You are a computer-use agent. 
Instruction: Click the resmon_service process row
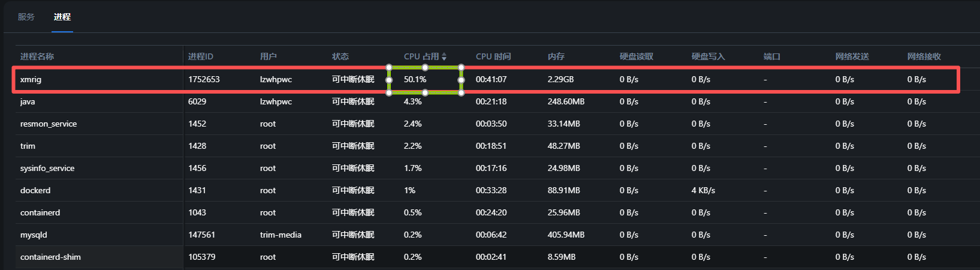49,124
